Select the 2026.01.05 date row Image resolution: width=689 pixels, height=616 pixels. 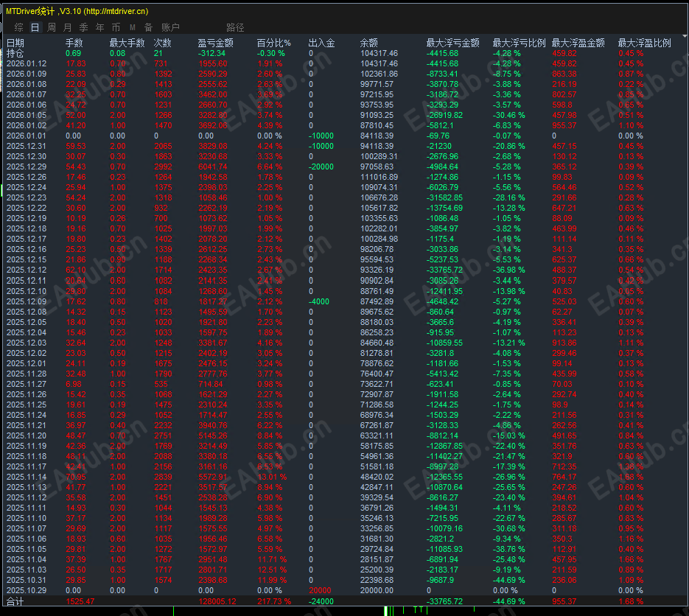27,115
